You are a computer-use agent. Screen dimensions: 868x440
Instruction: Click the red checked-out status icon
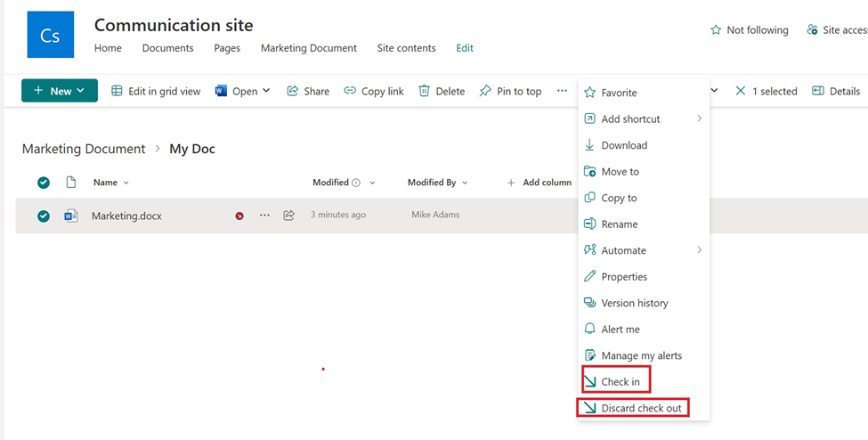point(239,216)
